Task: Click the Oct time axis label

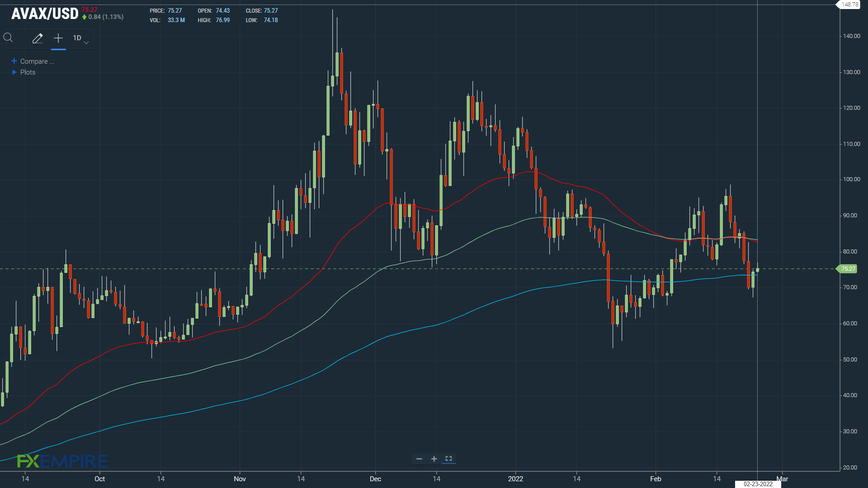Action: point(99,479)
